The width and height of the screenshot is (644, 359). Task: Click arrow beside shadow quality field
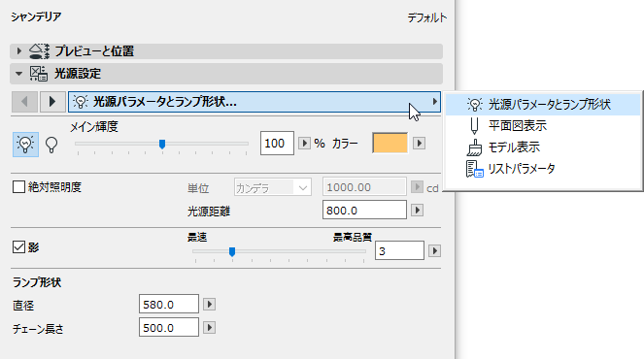[434, 250]
